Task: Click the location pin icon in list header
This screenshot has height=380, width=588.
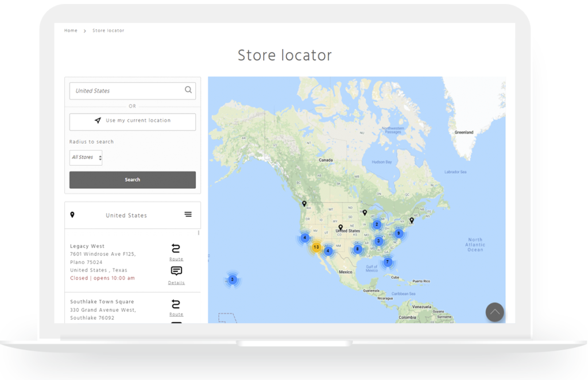Action: [x=72, y=215]
